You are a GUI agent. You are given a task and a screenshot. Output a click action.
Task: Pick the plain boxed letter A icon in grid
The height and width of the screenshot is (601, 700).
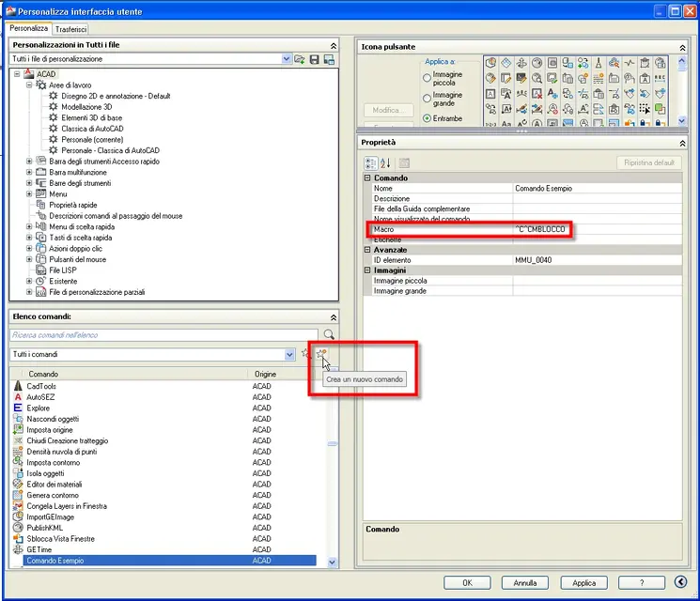[x=490, y=94]
